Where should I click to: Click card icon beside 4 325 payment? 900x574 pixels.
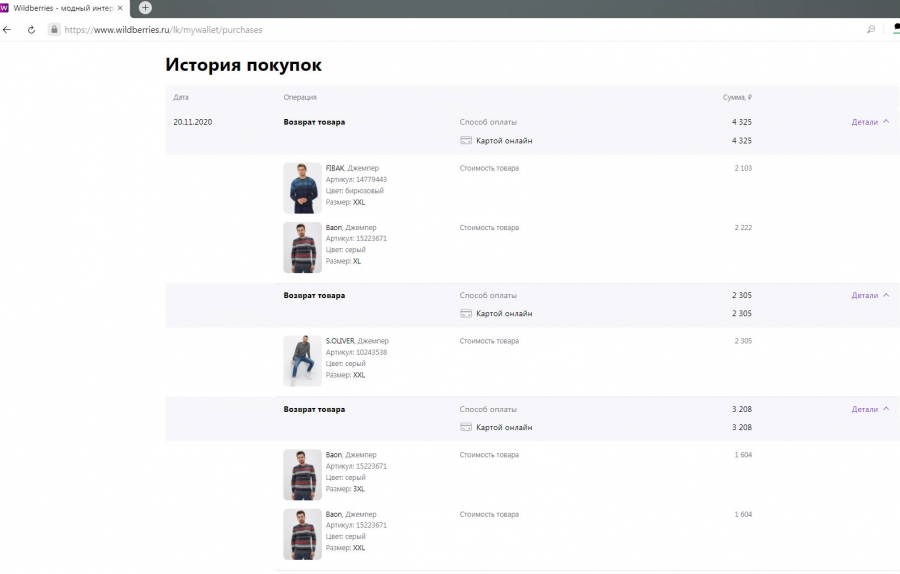[x=466, y=141]
